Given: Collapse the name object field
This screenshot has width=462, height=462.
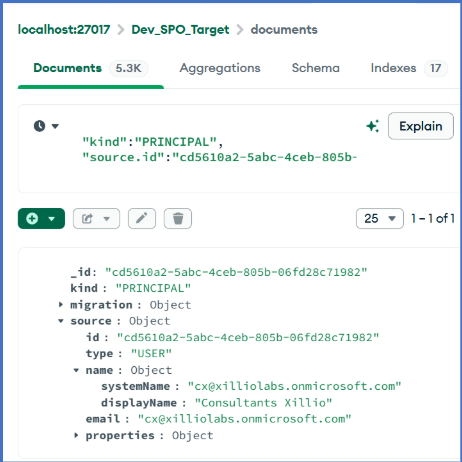Looking at the screenshot, I should tap(76, 370).
